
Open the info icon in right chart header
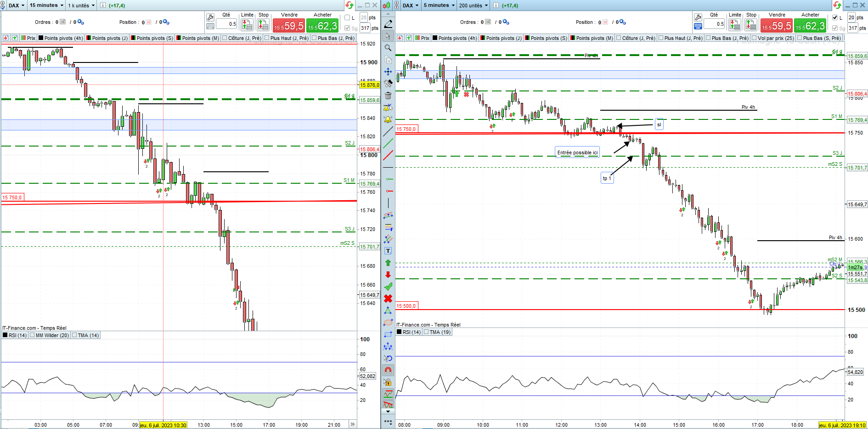496,6
